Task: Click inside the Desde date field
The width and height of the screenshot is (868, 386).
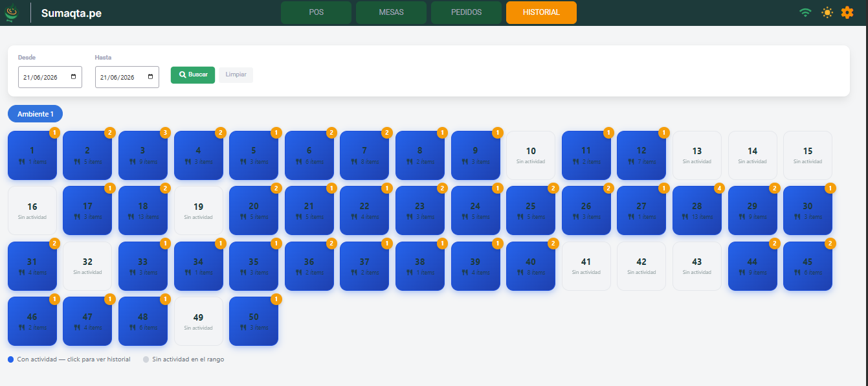Action: tap(50, 77)
